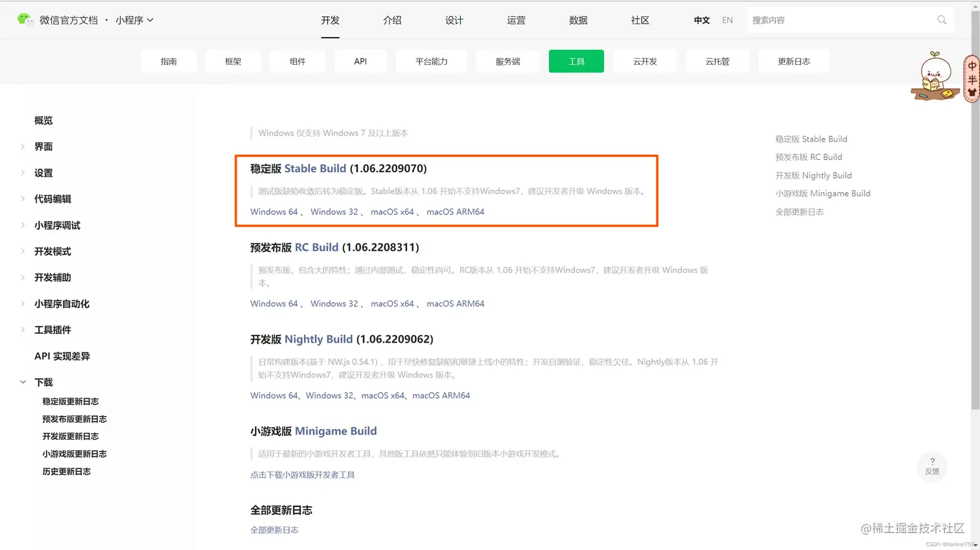Expand the 代码编辑 sidebar section
Image resolution: width=980 pixels, height=550 pixels.
(51, 199)
